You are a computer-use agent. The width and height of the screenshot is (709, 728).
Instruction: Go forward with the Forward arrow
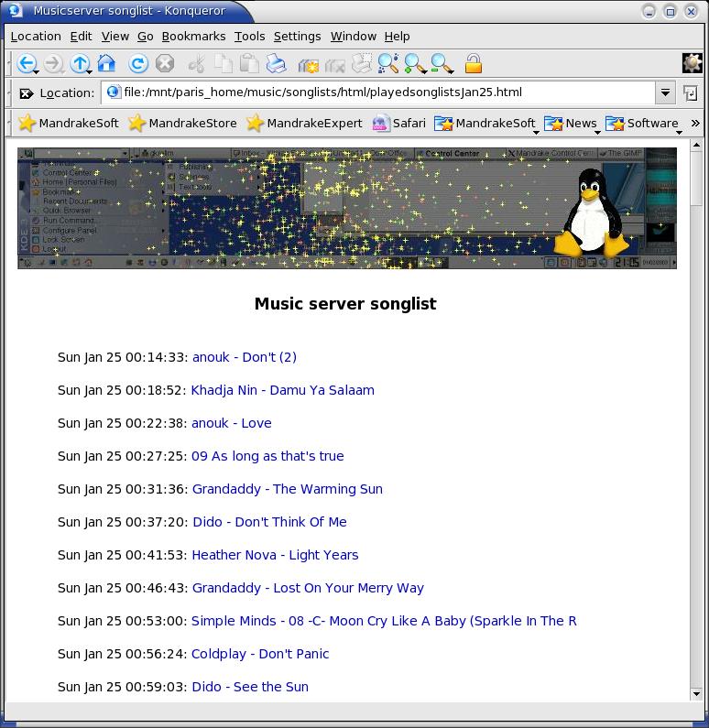pyautogui.click(x=53, y=63)
